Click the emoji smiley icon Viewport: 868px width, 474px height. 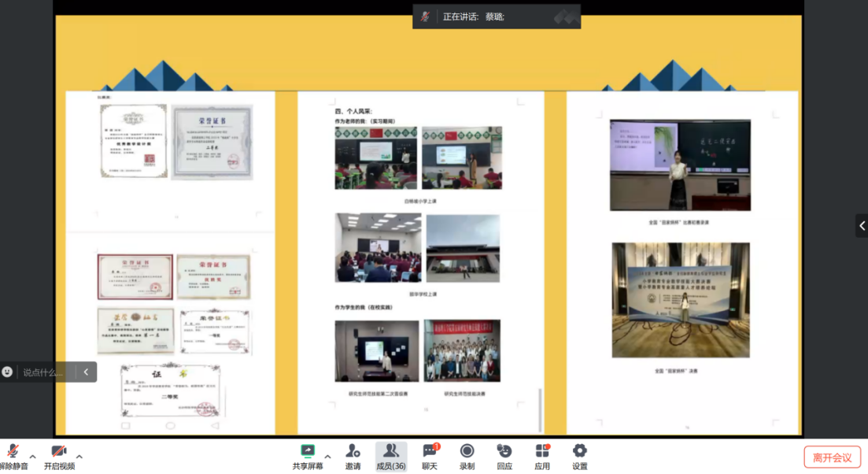tap(8, 372)
